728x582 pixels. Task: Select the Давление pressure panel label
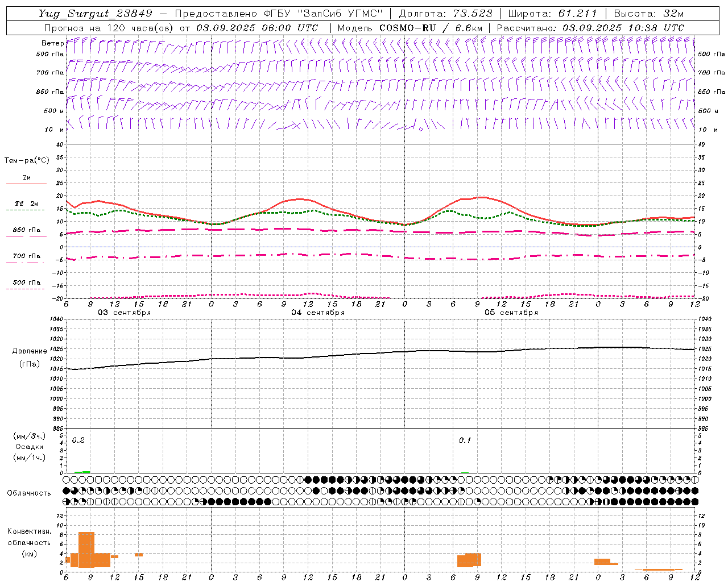(30, 351)
